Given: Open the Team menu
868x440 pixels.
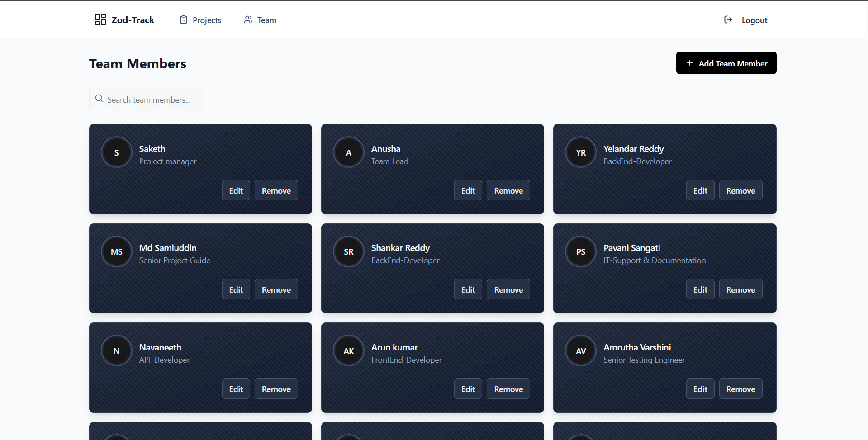Looking at the screenshot, I should pyautogui.click(x=260, y=20).
